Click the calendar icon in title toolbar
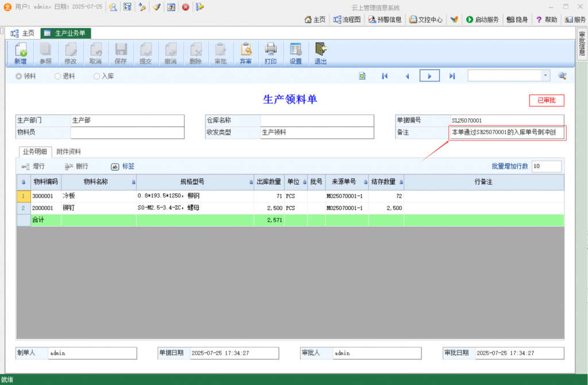 171,7
